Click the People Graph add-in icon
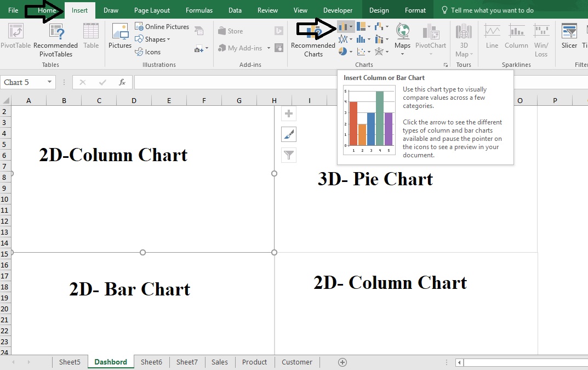 click(278, 48)
